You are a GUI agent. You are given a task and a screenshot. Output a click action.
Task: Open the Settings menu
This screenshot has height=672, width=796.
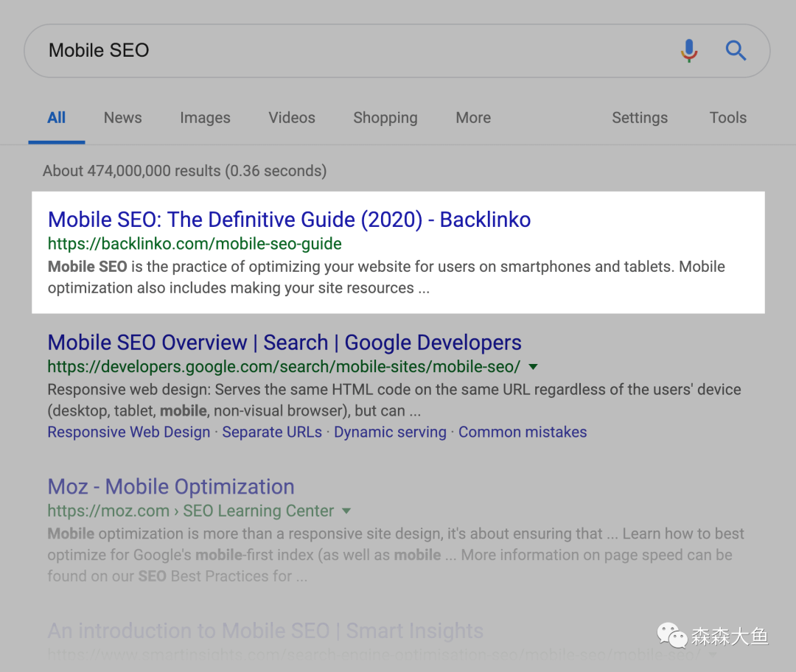click(x=639, y=118)
